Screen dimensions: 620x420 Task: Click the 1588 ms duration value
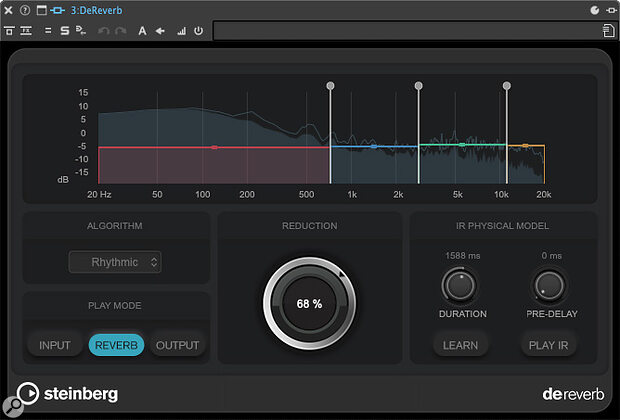463,256
